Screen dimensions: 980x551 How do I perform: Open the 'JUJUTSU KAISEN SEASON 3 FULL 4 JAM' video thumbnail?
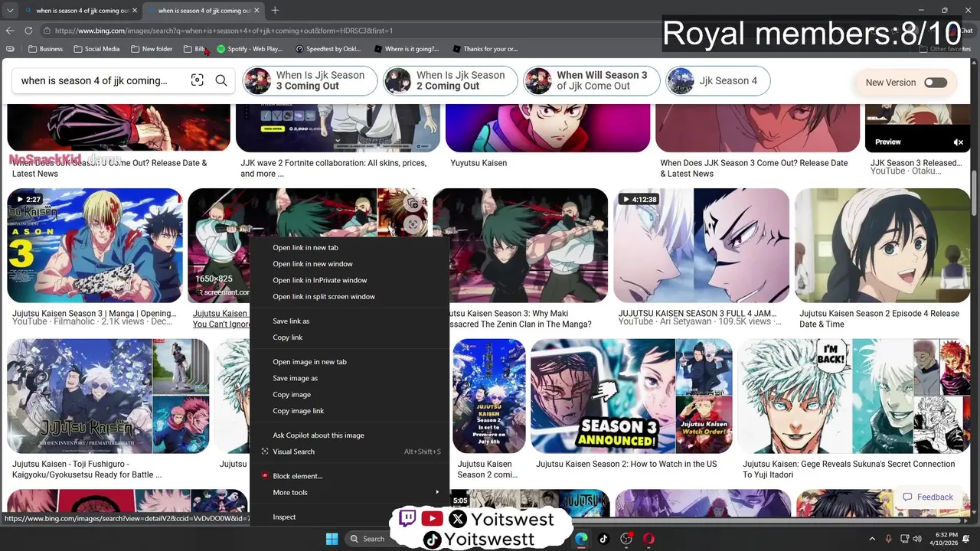(x=701, y=246)
